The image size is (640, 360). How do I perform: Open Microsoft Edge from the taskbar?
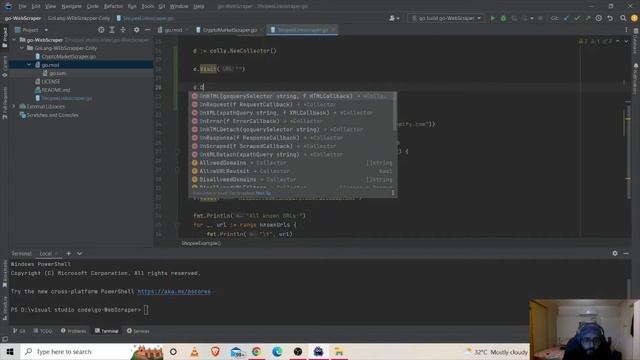[x=277, y=351]
